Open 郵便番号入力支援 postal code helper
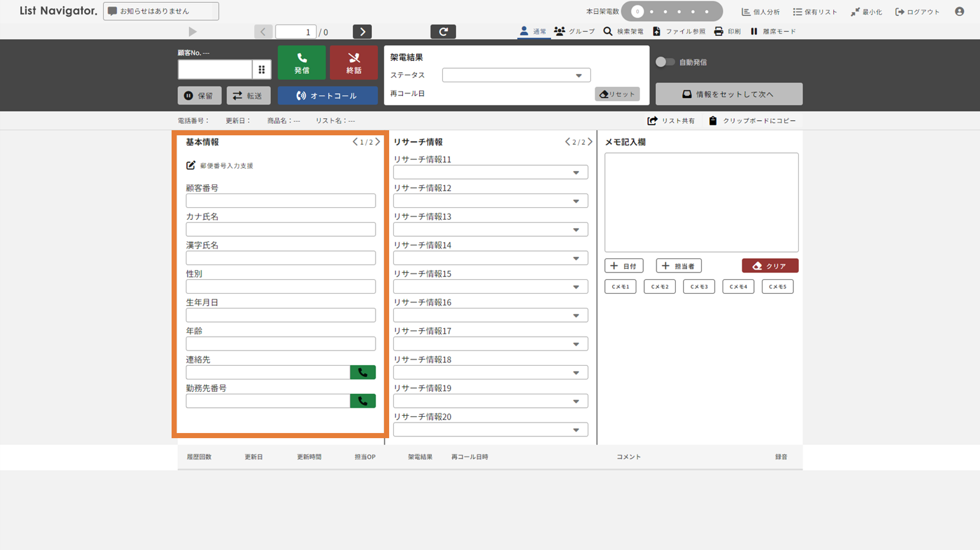The image size is (980, 550). click(220, 165)
